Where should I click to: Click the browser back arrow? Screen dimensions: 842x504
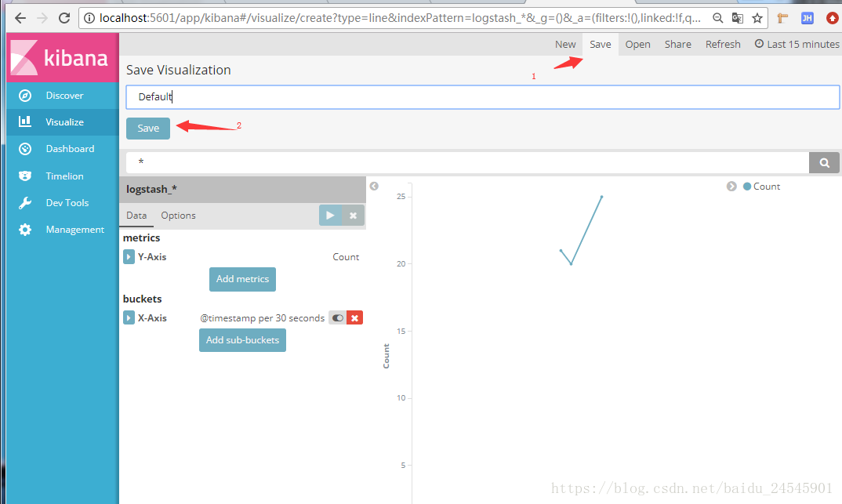click(20, 18)
